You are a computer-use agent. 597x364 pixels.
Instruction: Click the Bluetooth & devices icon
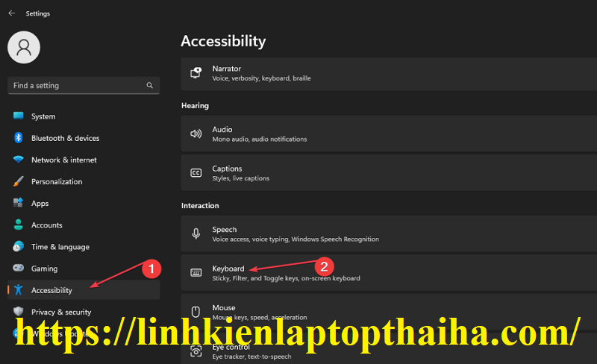[x=18, y=137]
